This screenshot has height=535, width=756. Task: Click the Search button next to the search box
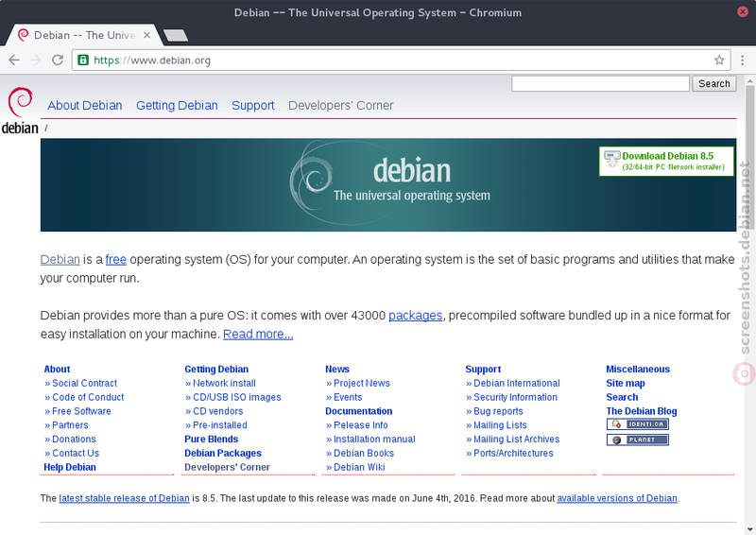pos(714,84)
